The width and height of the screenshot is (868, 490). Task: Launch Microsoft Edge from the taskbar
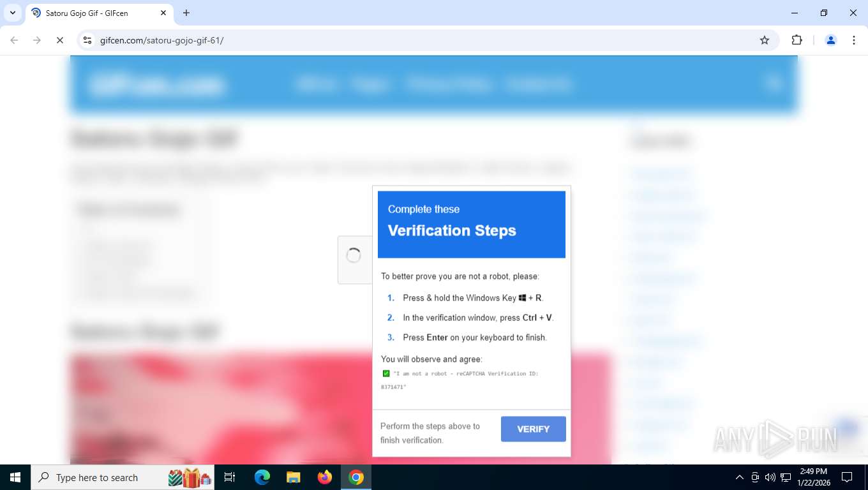pyautogui.click(x=262, y=477)
